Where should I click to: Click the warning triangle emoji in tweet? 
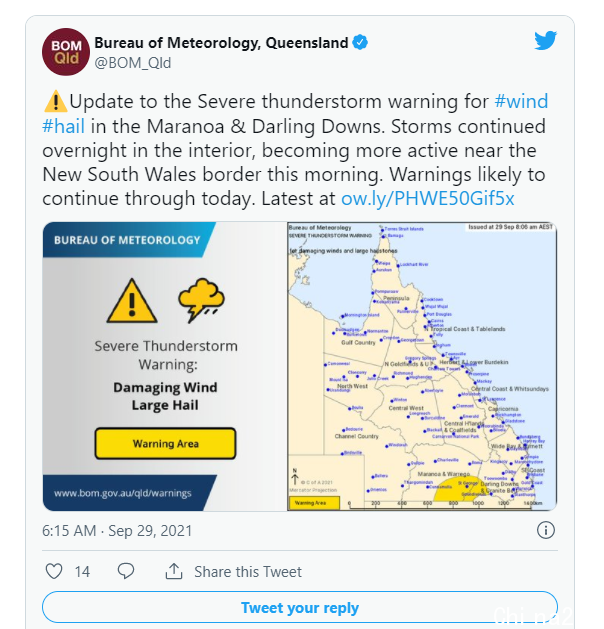(55, 101)
